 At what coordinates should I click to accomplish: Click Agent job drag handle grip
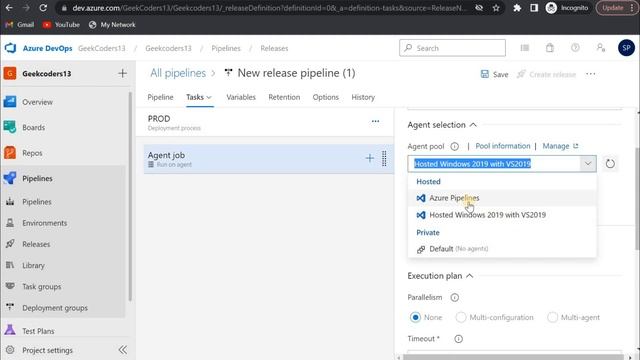click(384, 158)
